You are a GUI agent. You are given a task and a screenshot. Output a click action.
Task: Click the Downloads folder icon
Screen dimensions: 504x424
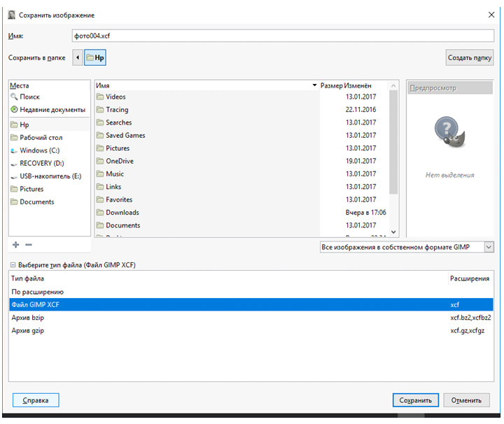pyautogui.click(x=100, y=213)
